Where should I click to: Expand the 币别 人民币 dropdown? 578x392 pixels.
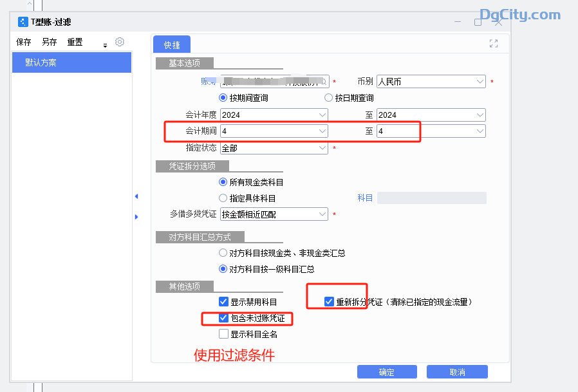pos(480,82)
